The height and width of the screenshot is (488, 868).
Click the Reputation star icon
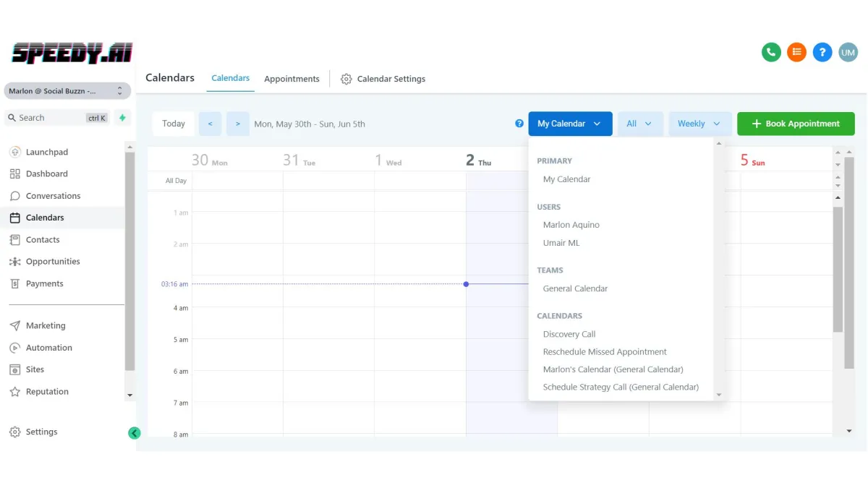coord(14,392)
